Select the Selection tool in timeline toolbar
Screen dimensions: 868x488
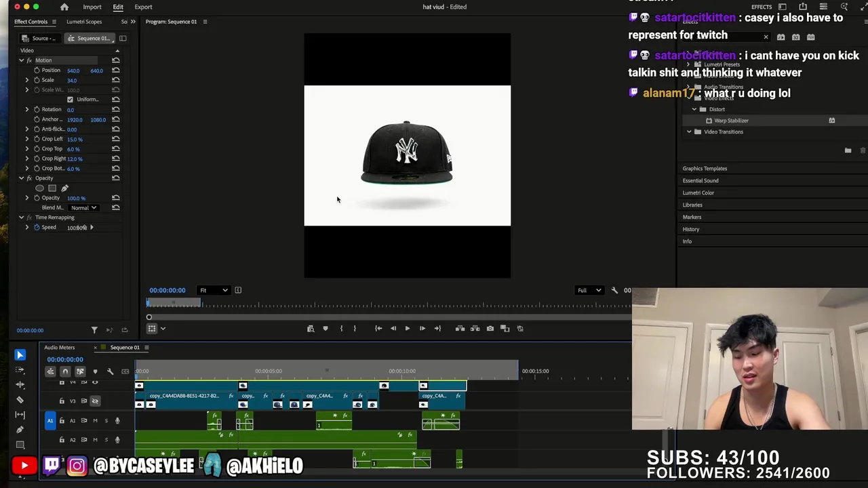(20, 354)
